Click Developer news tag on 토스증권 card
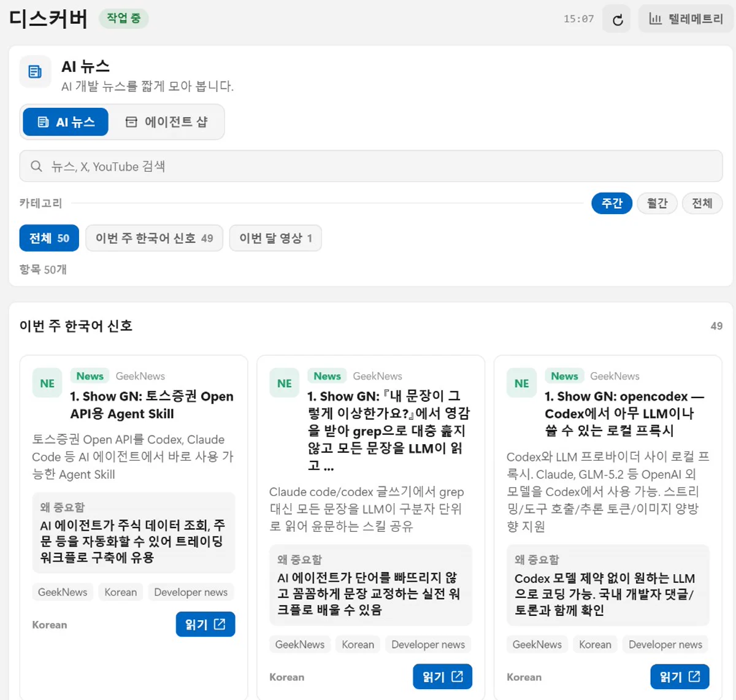The image size is (736, 700). 191,592
